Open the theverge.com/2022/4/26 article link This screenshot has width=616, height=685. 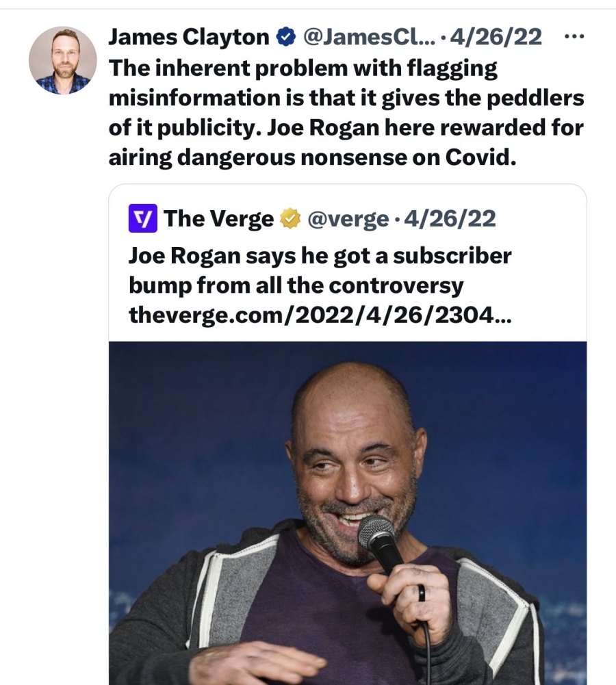coord(320,315)
